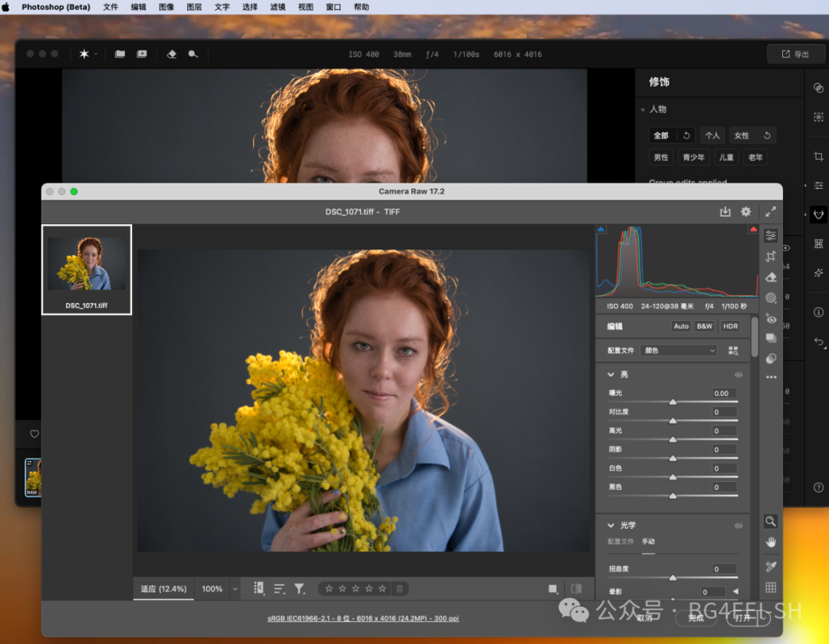Screen dimensions: 829x644
Task: Toggle visibility eye of the 亮 section
Action: pos(738,375)
